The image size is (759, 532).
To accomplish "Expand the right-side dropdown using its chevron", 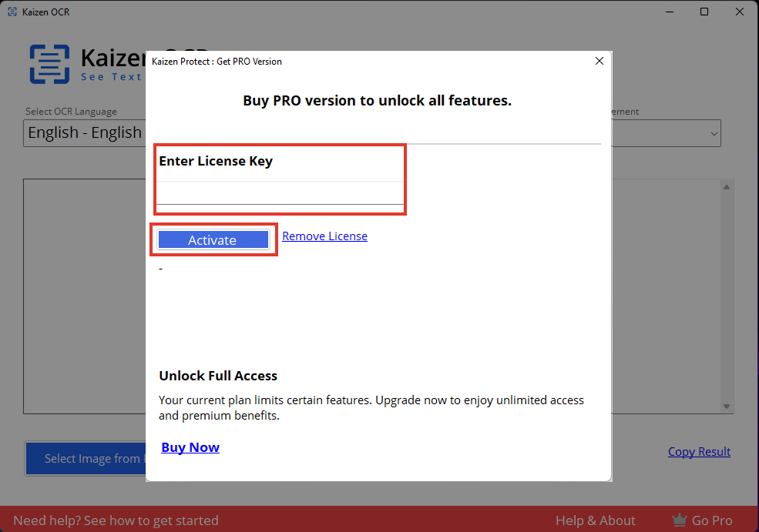I will coord(712,133).
